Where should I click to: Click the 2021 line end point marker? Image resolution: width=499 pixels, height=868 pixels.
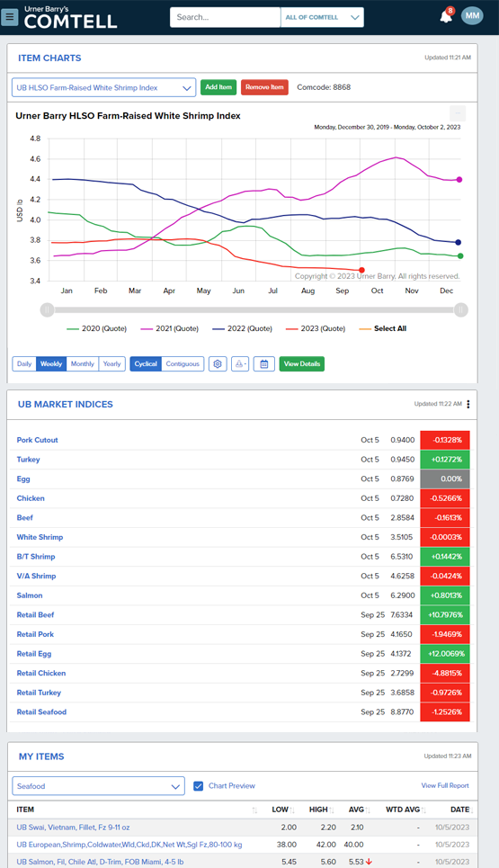click(x=459, y=179)
